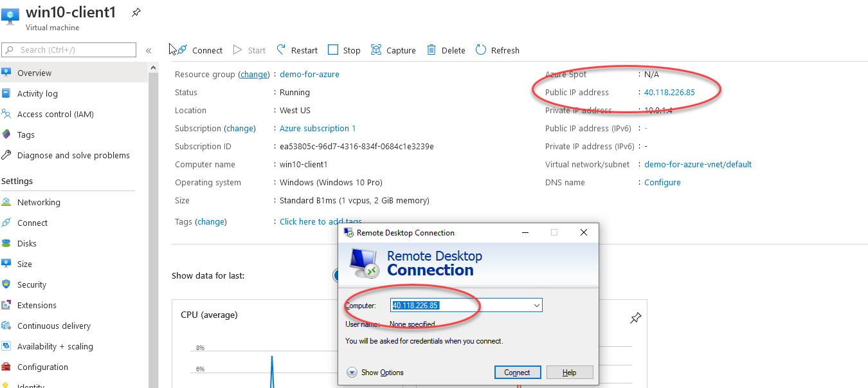Click the Tags icon in sidebar
This screenshot has width=868, height=388.
[x=6, y=134]
